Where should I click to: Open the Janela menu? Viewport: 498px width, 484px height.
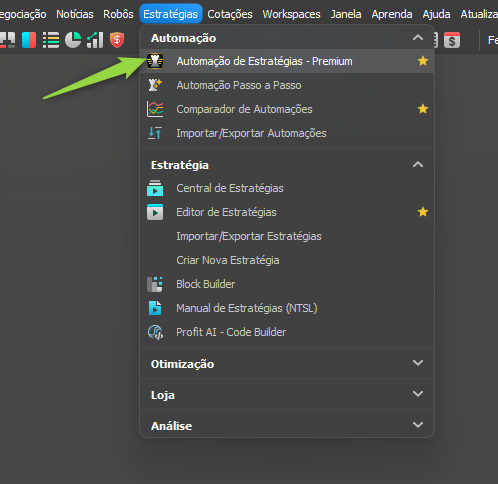pyautogui.click(x=346, y=14)
